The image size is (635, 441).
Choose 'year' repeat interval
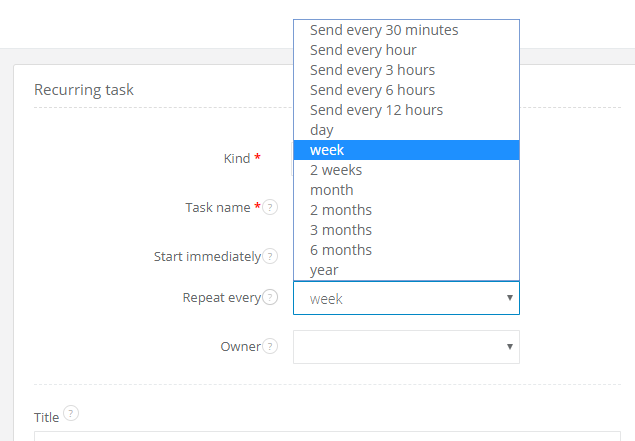324,270
